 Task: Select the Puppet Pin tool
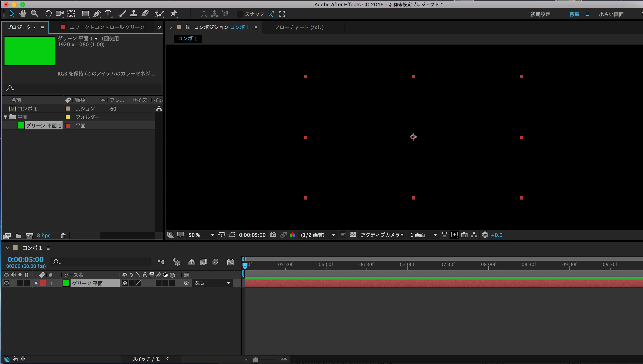(x=174, y=14)
